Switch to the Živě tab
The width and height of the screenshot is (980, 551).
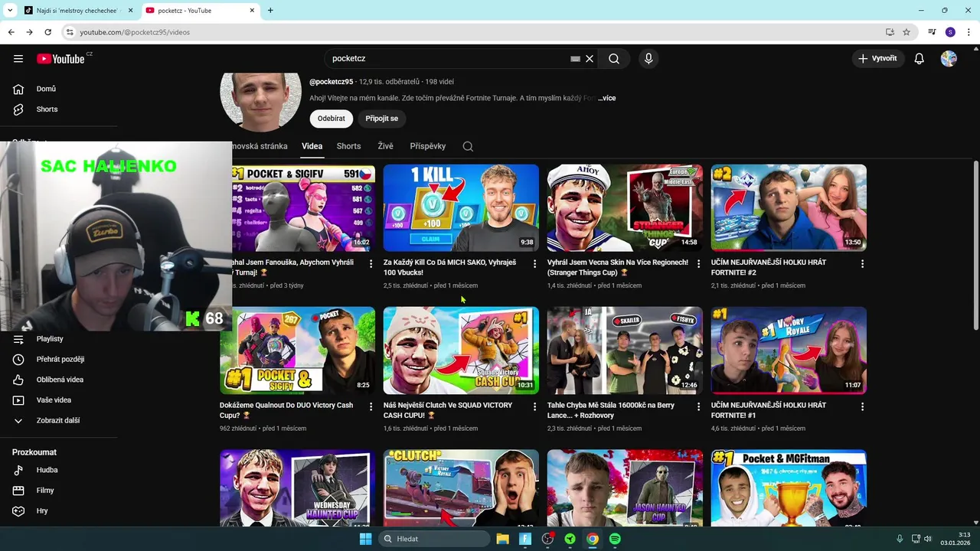385,146
